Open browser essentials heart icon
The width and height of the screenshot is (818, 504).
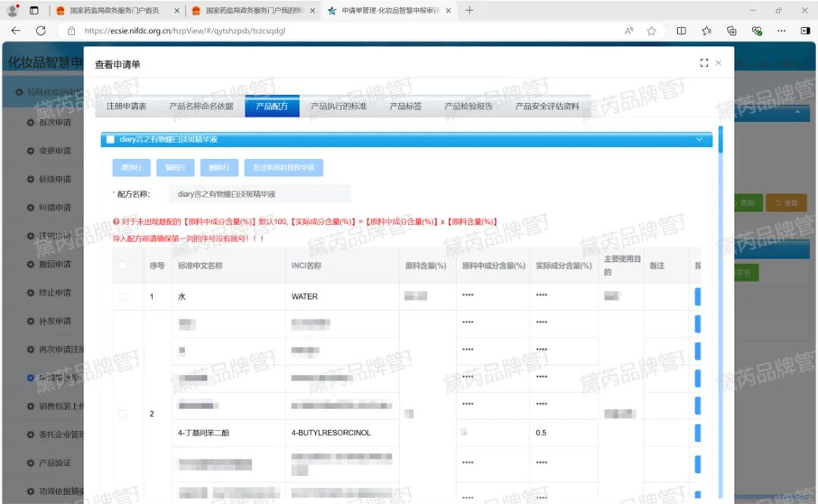pyautogui.click(x=757, y=31)
